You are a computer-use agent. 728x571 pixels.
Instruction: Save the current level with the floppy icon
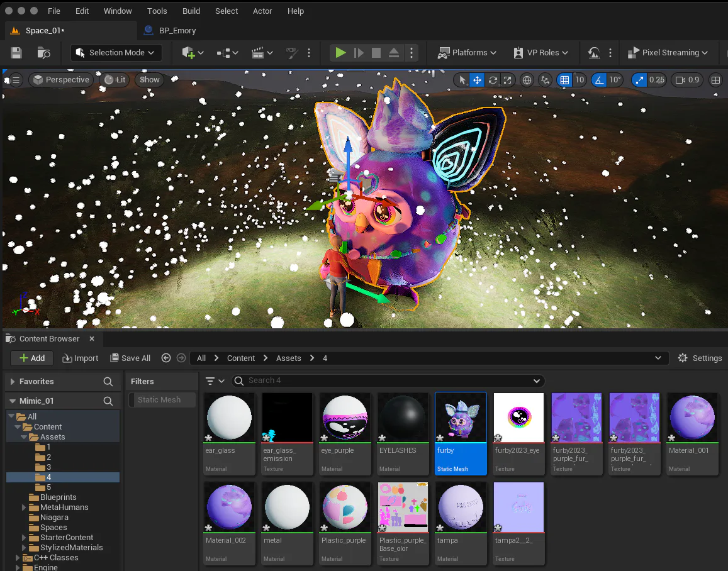click(16, 53)
